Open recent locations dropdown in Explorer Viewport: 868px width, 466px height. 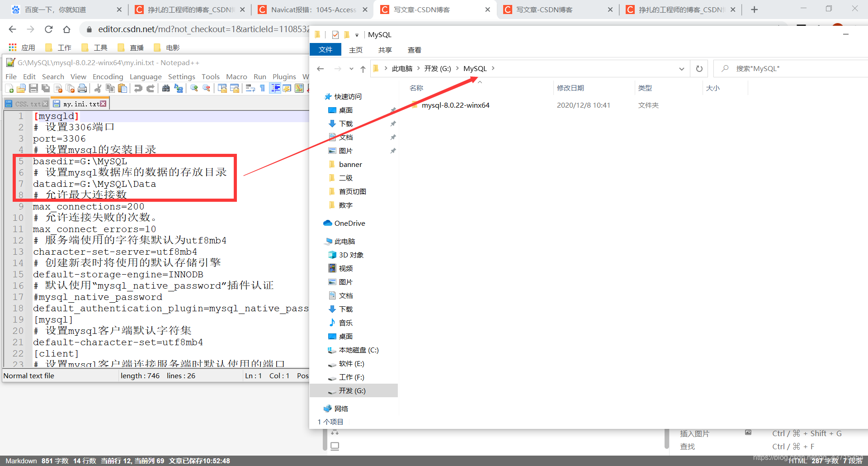(x=351, y=69)
